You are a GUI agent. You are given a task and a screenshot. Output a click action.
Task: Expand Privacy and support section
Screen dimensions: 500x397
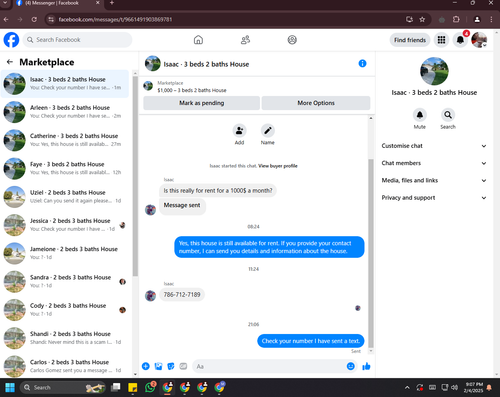pos(434,198)
